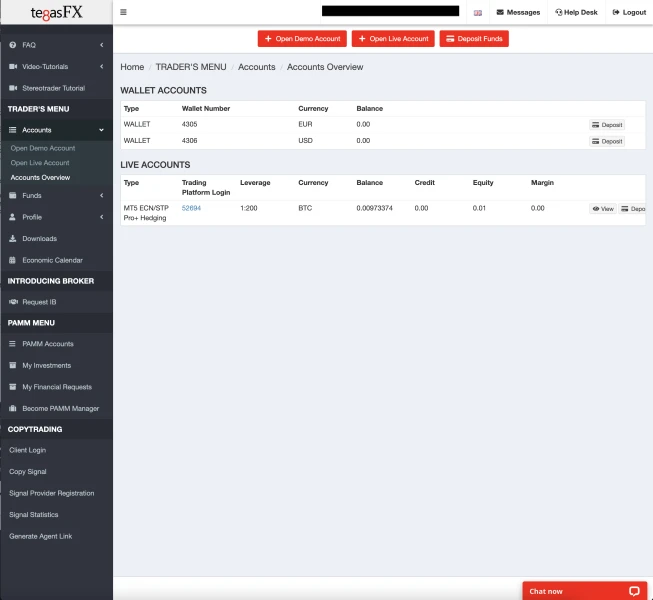653x600 pixels.
Task: Log out using the Logout button
Action: click(628, 12)
